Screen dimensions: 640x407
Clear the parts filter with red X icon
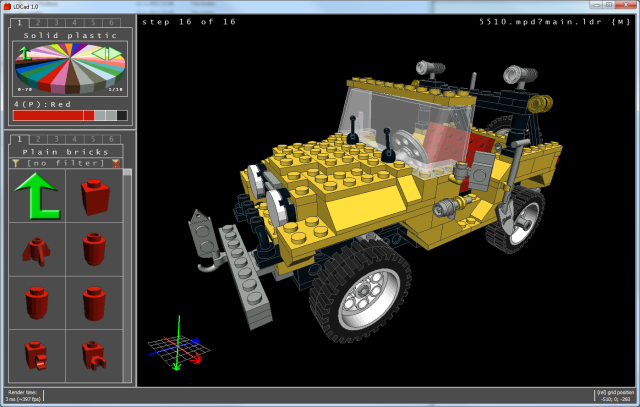(x=116, y=162)
